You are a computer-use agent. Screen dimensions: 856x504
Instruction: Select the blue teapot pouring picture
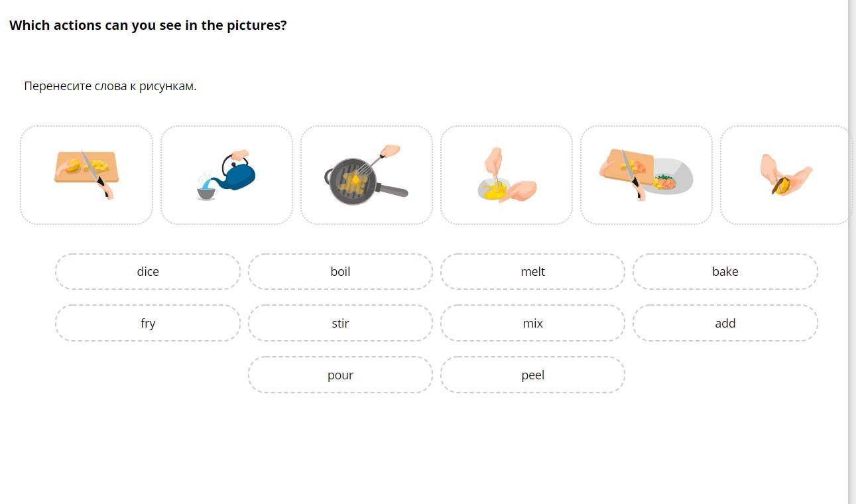pyautogui.click(x=227, y=175)
